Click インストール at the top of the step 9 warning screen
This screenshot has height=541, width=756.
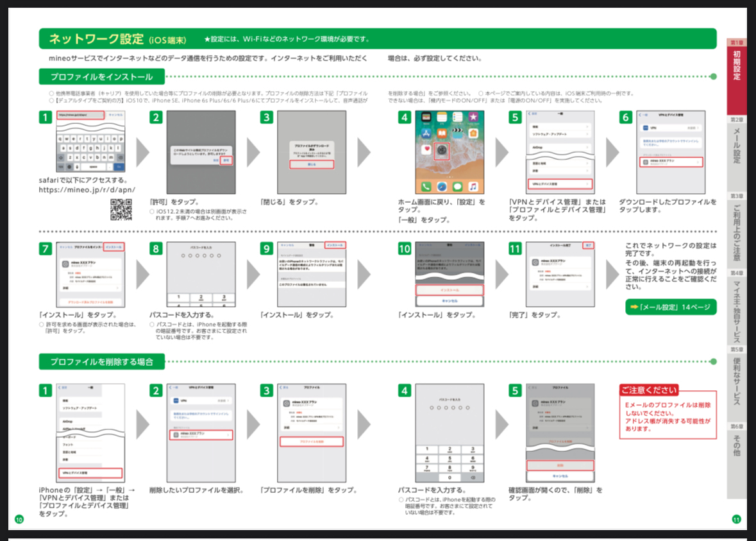(x=335, y=245)
